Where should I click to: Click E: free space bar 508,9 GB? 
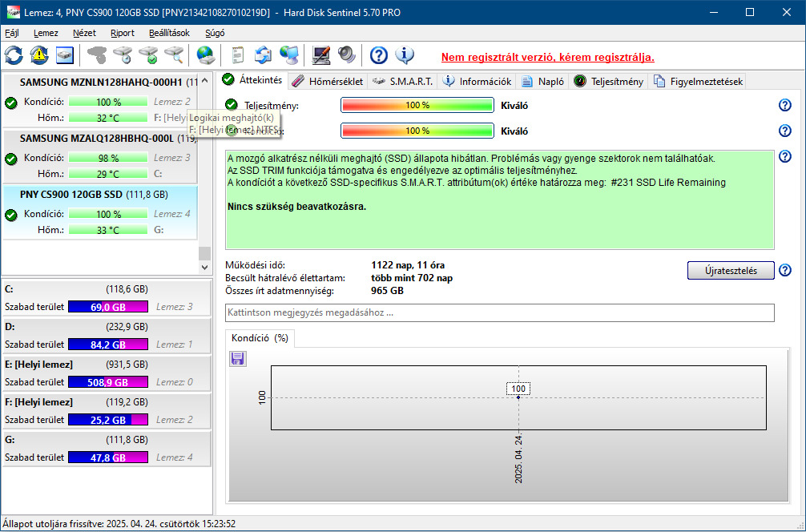(108, 382)
